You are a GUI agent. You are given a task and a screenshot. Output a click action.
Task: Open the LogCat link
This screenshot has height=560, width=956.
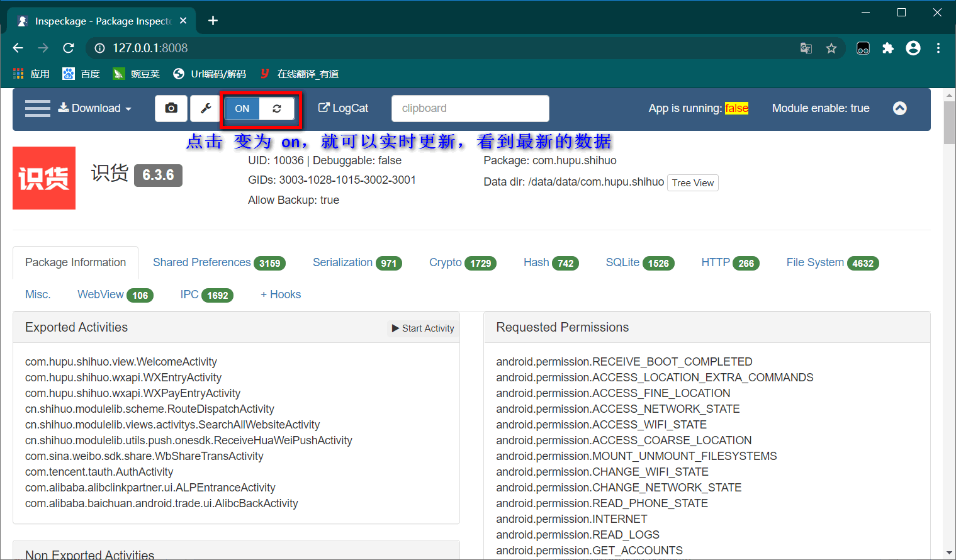pos(344,108)
